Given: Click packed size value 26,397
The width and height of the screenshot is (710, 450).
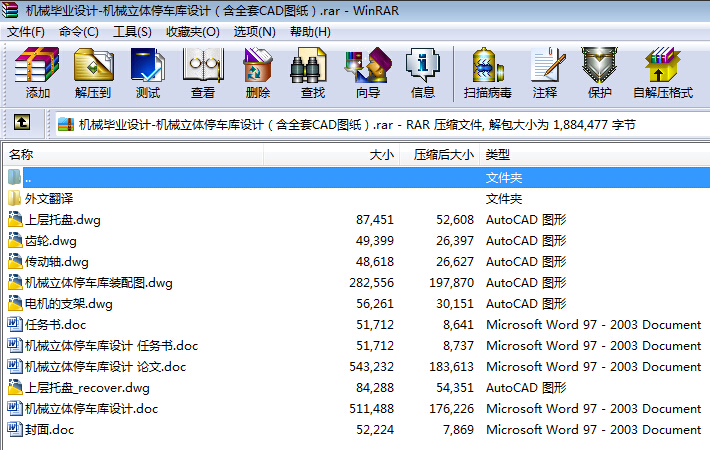Looking at the screenshot, I should [455, 240].
